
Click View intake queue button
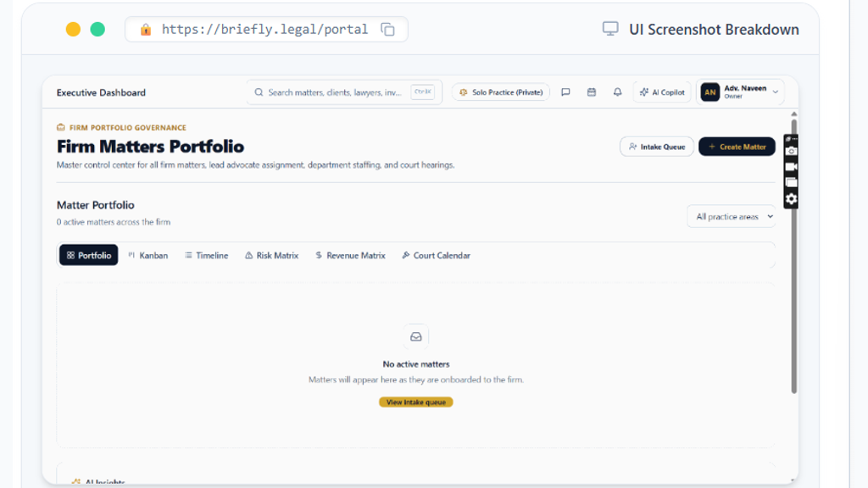[x=415, y=402]
